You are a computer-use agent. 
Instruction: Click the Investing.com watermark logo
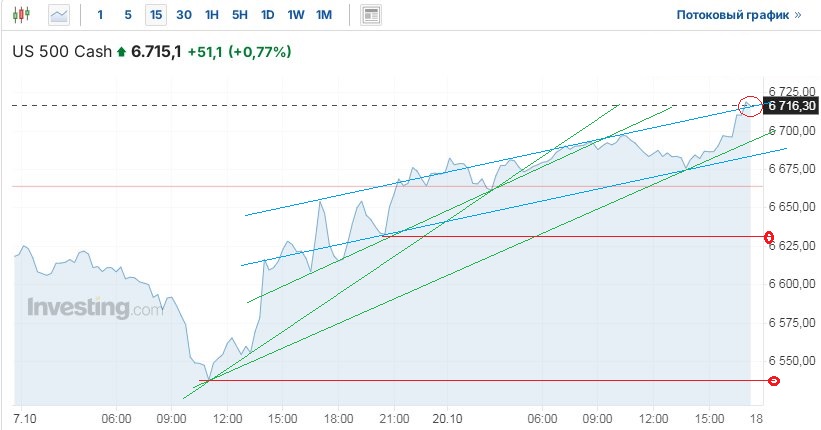pyautogui.click(x=94, y=308)
